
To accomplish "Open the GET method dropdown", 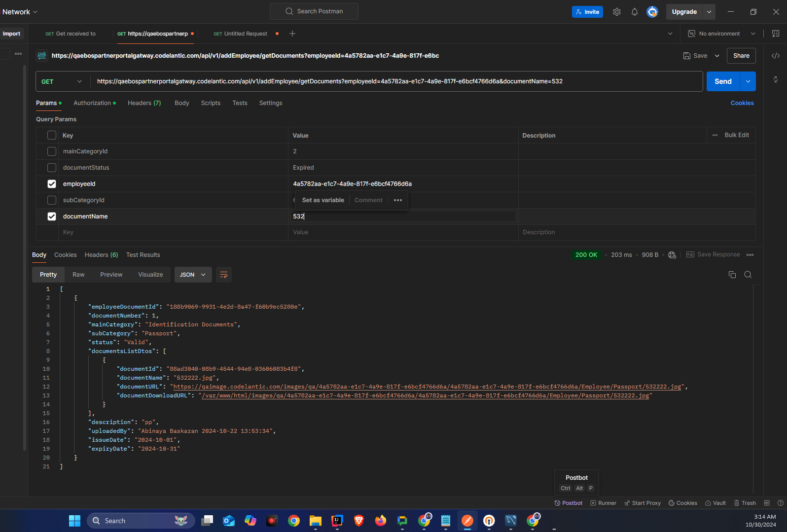I will pos(62,81).
